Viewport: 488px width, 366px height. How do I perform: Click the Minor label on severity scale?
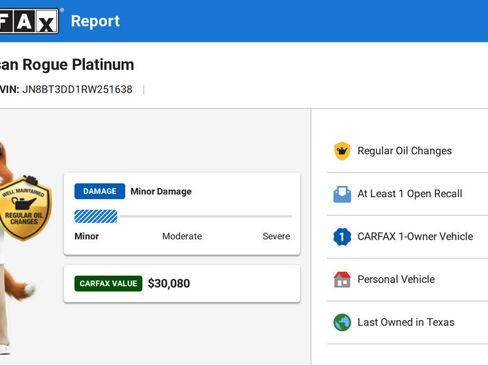[x=87, y=236]
